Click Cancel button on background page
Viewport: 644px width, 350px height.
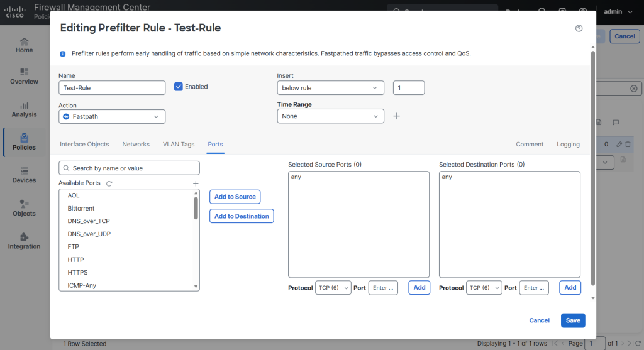point(625,36)
